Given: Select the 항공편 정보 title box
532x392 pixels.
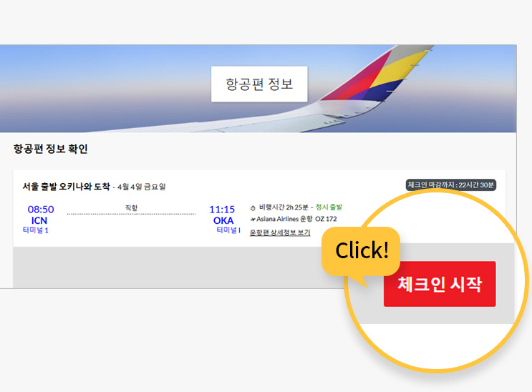Looking at the screenshot, I should pos(259,84).
